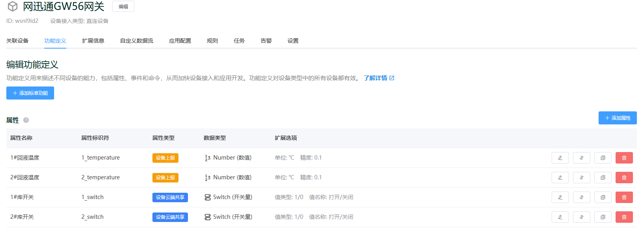Go to the 自定义数据流 tab
Viewport: 644px width, 235px height.
136,41
